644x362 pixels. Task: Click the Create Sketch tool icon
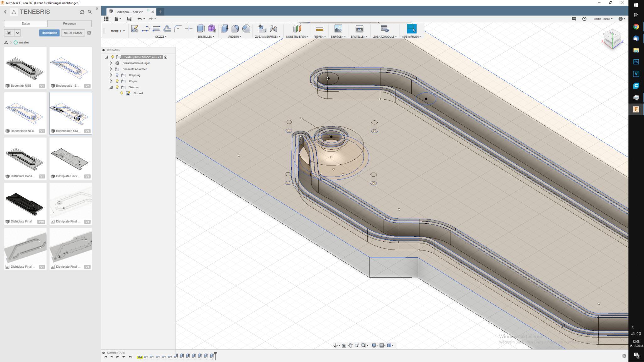[x=135, y=29]
